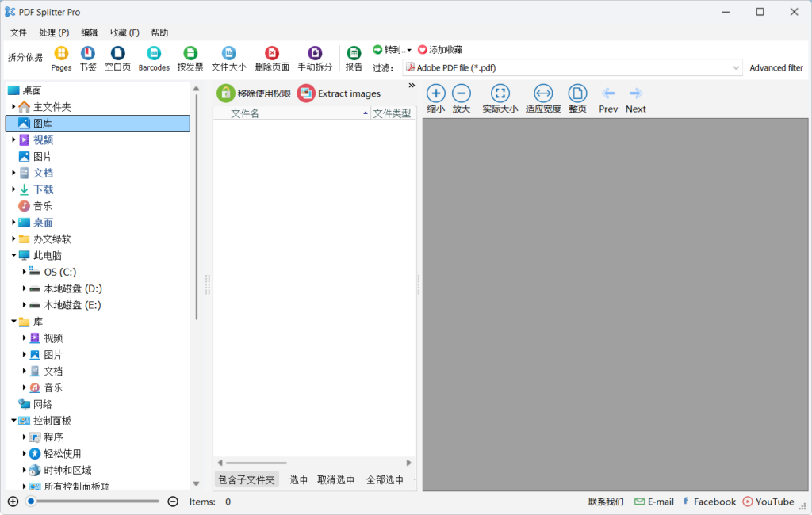
Task: Expand the 主文件夹 tree node
Action: [x=13, y=107]
